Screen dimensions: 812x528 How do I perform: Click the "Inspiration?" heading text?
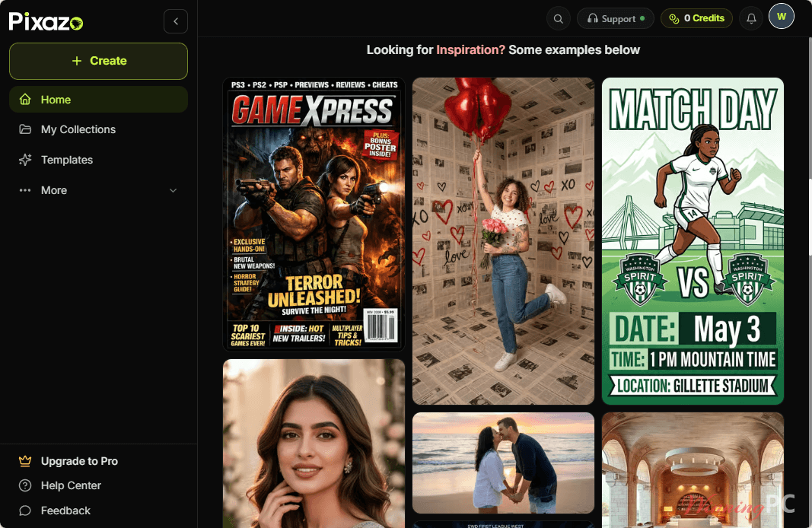[470, 49]
